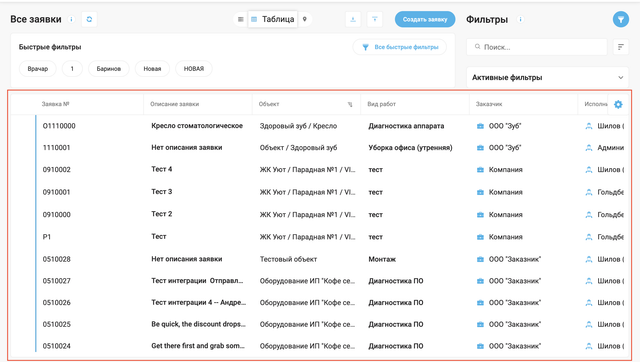
Task: Focus the Поиск filter search field
Action: pos(537,47)
